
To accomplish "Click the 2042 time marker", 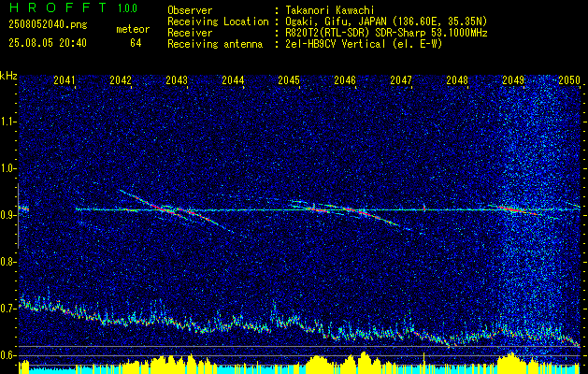I will click(121, 79).
